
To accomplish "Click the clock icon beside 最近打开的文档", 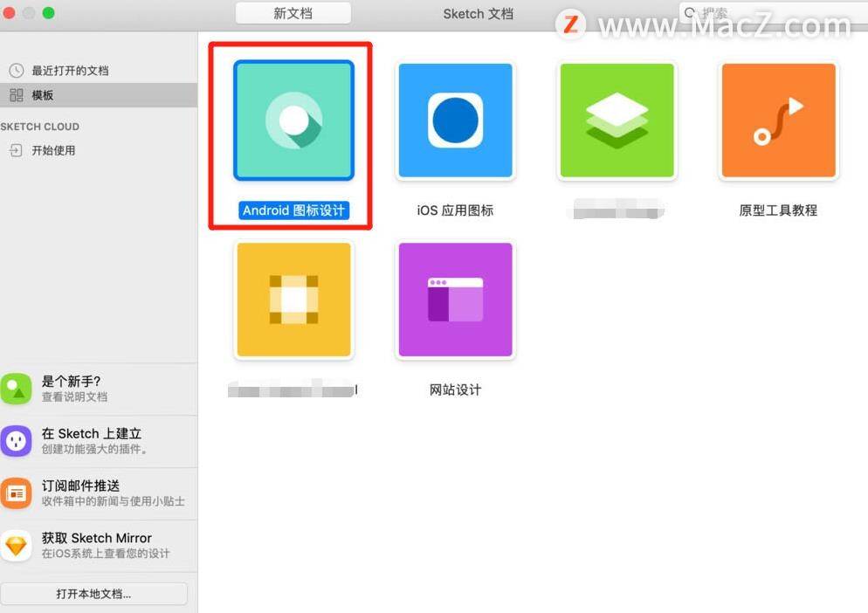I will 16,71.
